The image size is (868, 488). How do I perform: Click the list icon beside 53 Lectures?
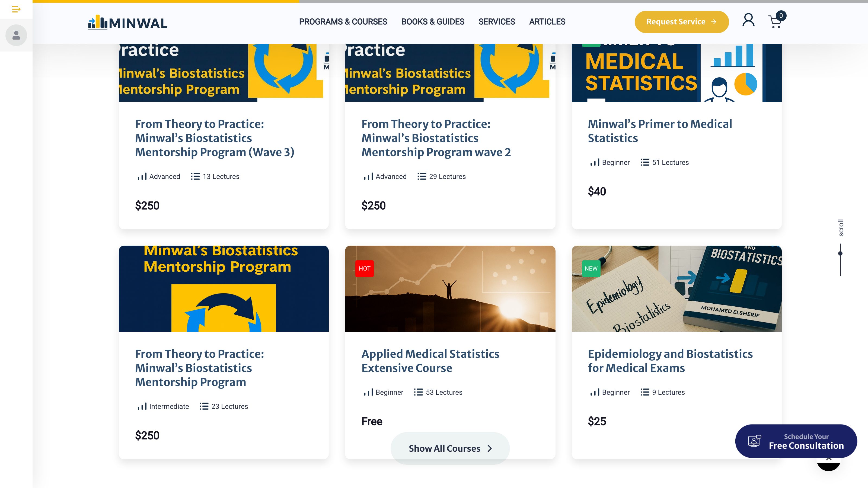418,392
